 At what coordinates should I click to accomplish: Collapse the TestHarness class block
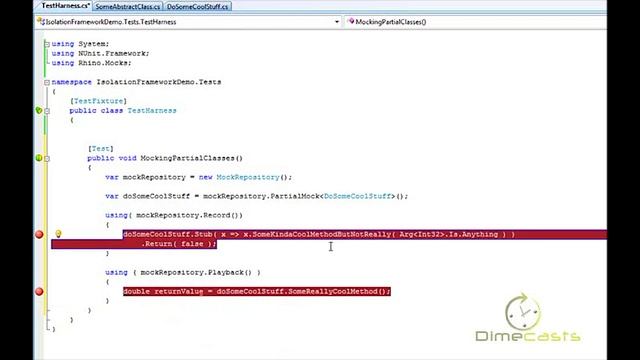pos(47,111)
